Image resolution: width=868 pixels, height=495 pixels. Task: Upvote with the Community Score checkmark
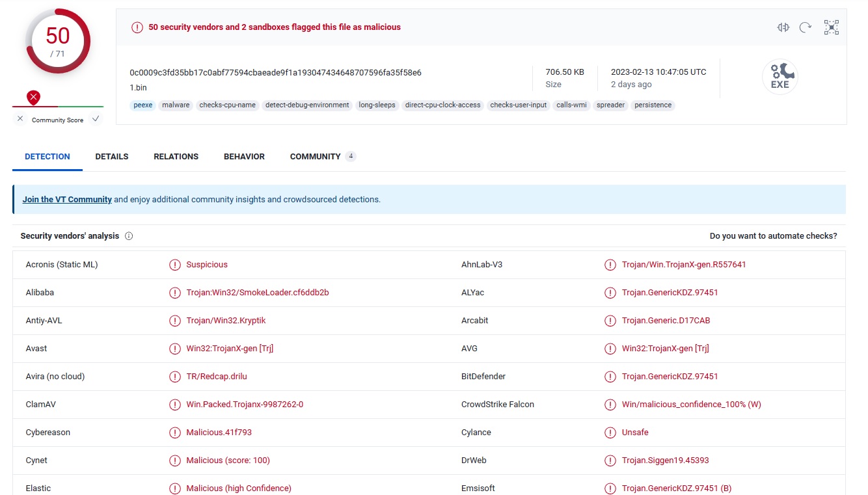(96, 119)
